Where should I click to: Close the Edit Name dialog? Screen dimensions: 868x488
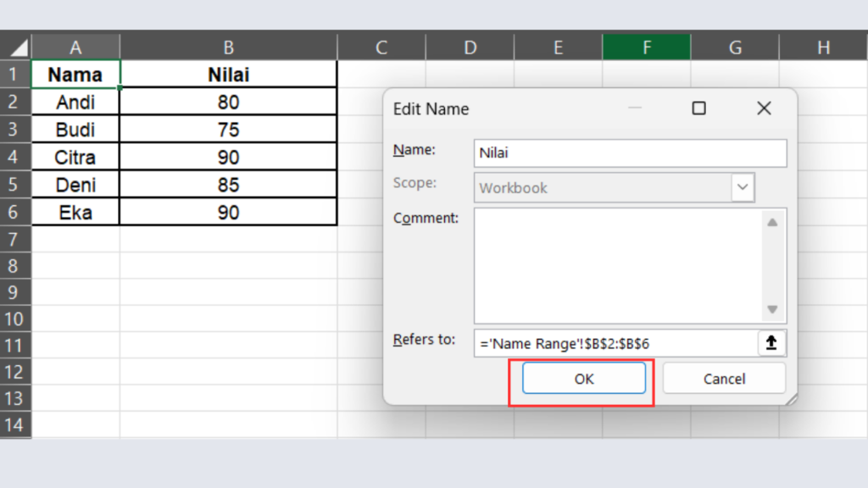[763, 108]
